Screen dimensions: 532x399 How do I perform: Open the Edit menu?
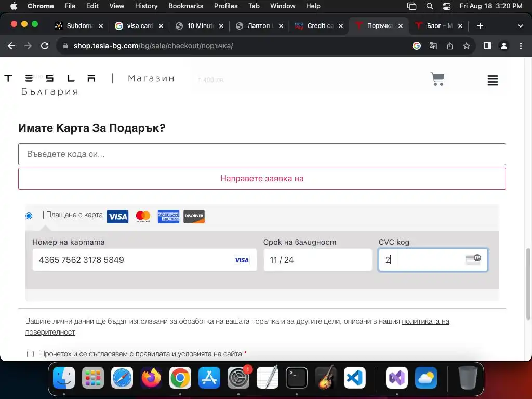[x=92, y=6]
